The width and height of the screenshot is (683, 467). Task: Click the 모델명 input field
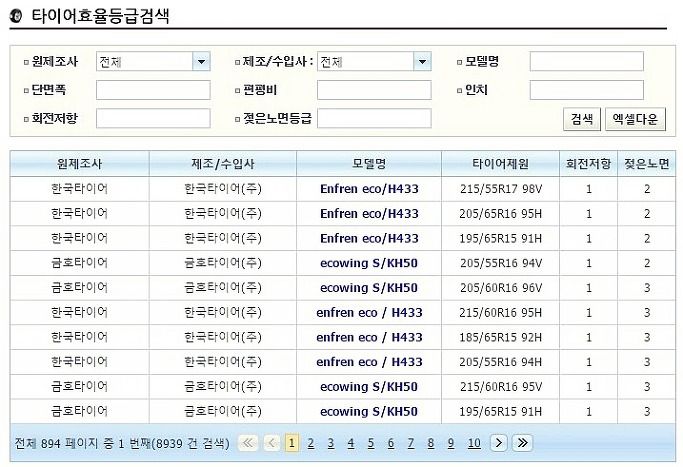point(586,61)
